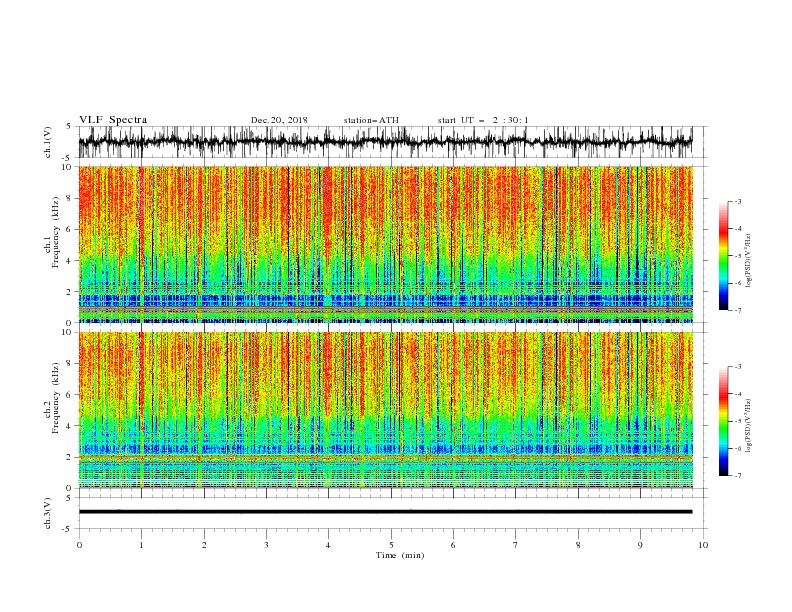
Task: Click the date 'Dec.20, 2018'
Action: [279, 120]
